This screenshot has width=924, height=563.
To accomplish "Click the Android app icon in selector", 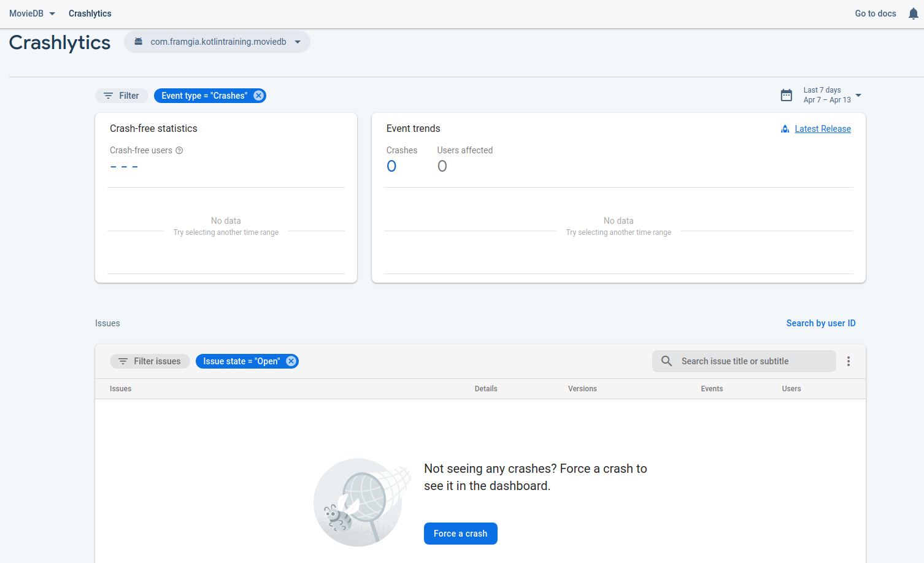I will pyautogui.click(x=139, y=42).
